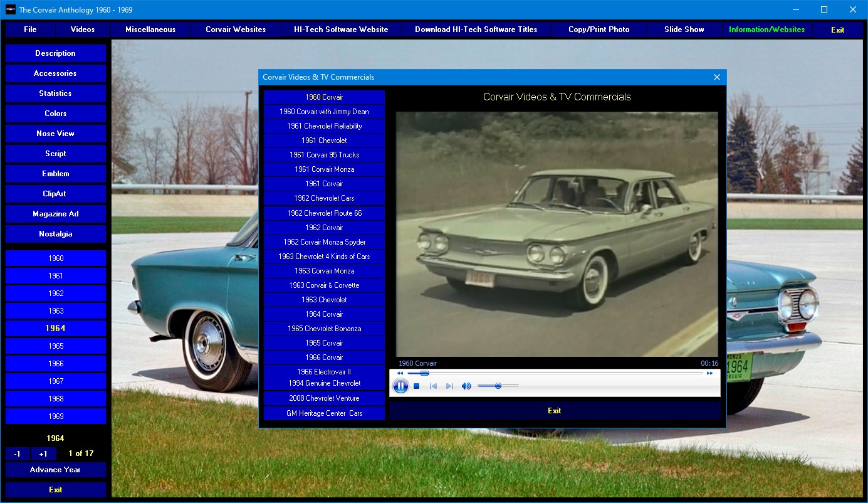Click the previous track icon in player
Screen dimensions: 868x503
433,386
